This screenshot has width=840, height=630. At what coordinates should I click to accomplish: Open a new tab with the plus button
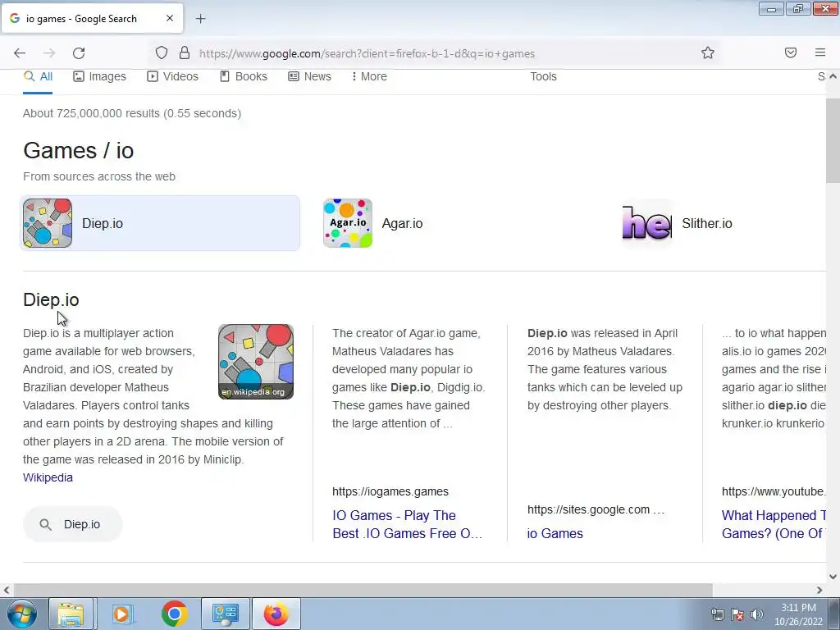tap(200, 19)
